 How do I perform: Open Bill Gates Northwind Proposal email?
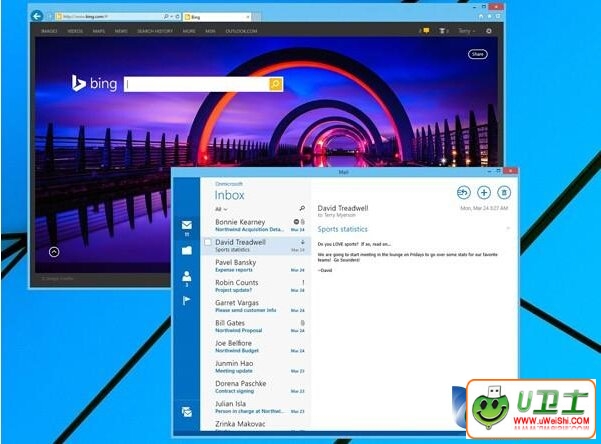pyautogui.click(x=255, y=326)
